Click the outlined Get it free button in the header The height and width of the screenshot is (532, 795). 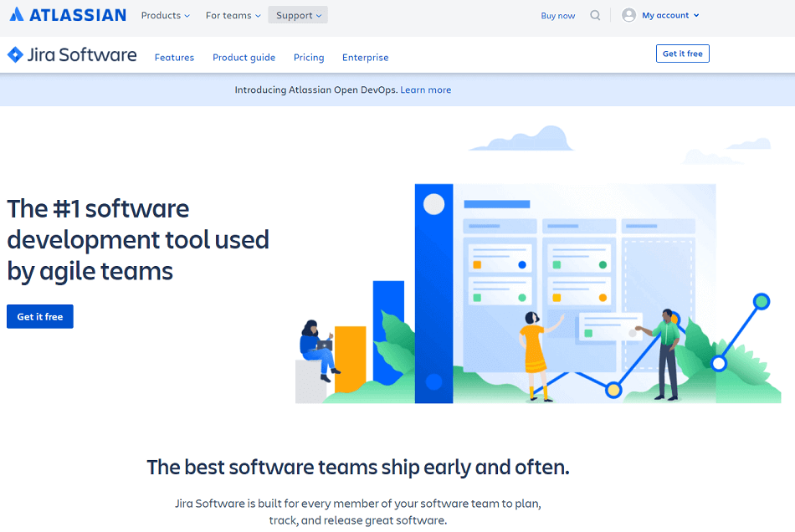tap(682, 54)
